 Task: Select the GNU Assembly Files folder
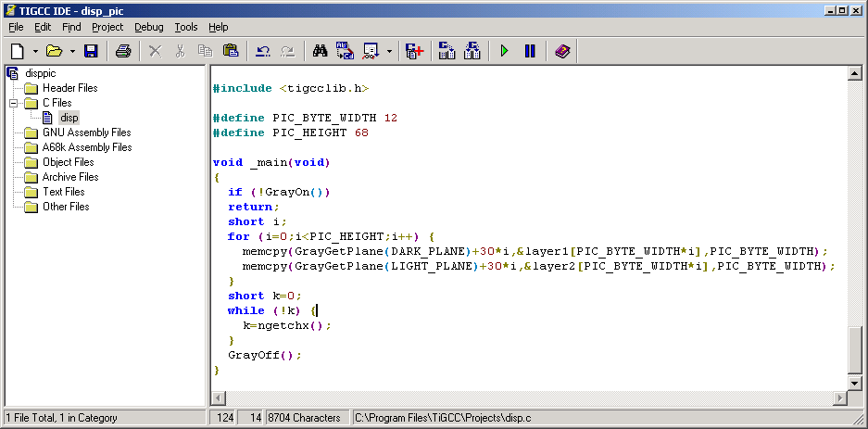point(86,132)
